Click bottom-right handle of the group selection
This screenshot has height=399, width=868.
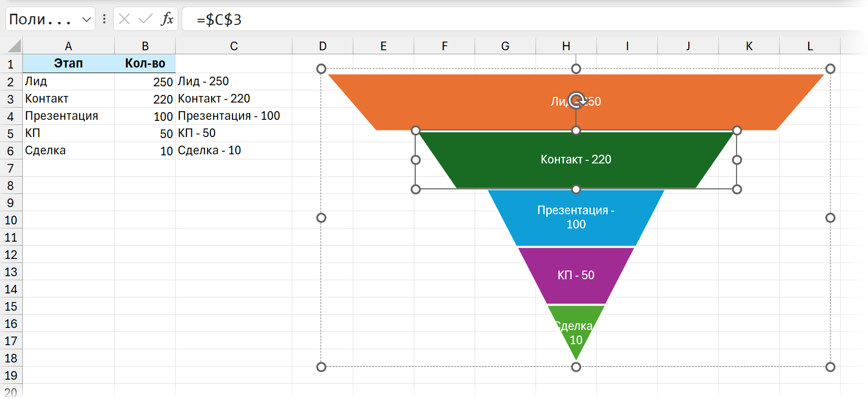pos(830,367)
